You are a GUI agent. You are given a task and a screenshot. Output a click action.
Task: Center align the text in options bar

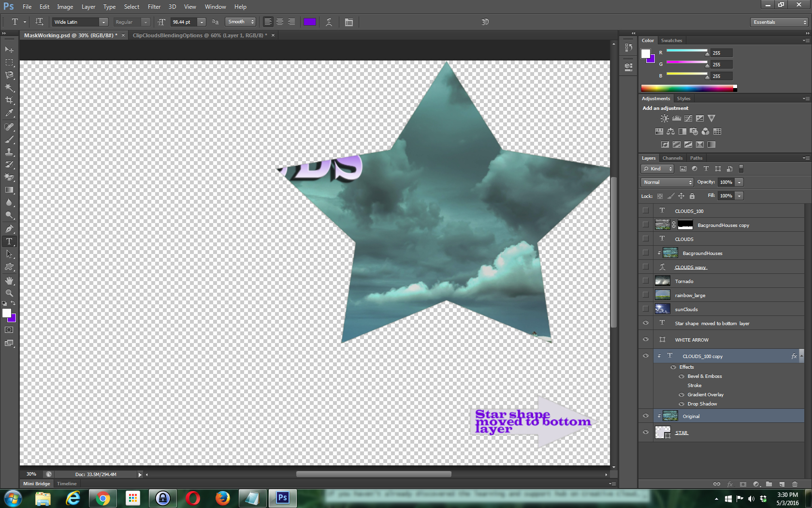[280, 22]
